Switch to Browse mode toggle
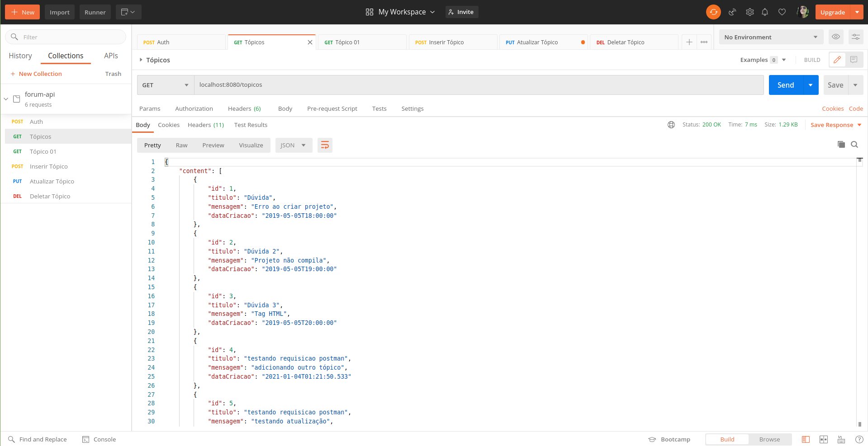This screenshot has height=446, width=868. (x=769, y=439)
